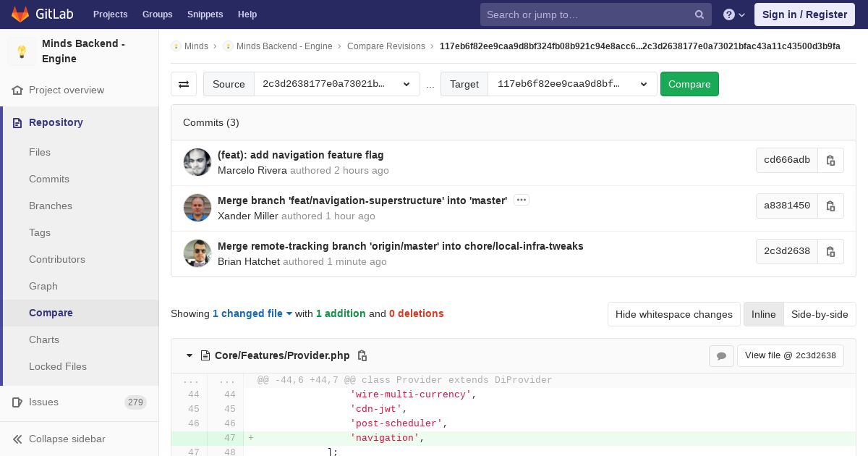Open the Source revision dropdown

336,84
